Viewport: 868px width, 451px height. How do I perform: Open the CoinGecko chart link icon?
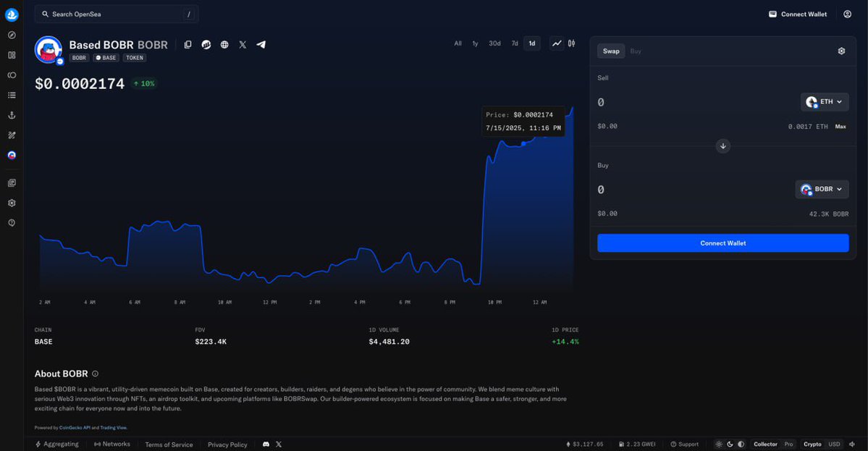(x=206, y=44)
